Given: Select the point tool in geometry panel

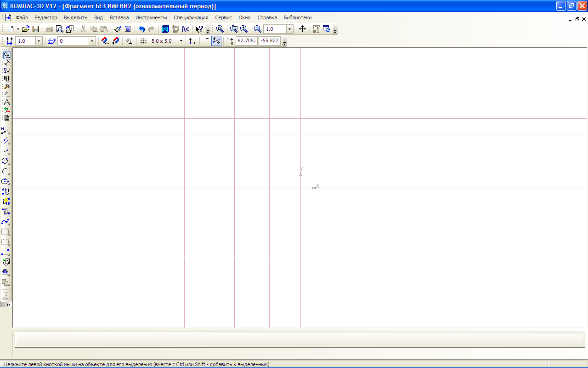Looking at the screenshot, I should pos(6,131).
